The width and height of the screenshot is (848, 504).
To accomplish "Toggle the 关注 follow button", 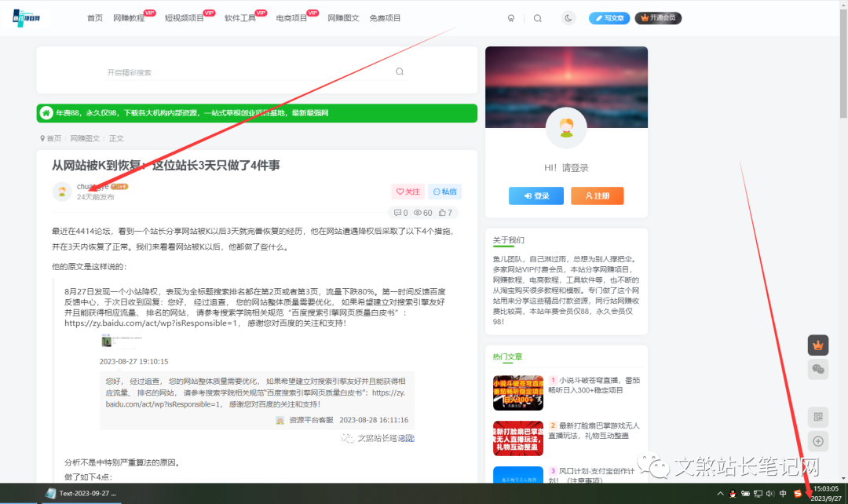I will coord(407,191).
